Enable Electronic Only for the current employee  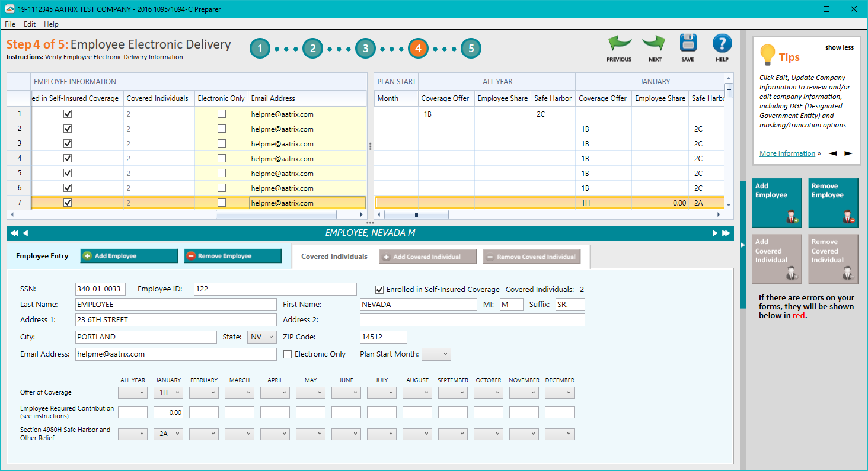click(x=288, y=354)
